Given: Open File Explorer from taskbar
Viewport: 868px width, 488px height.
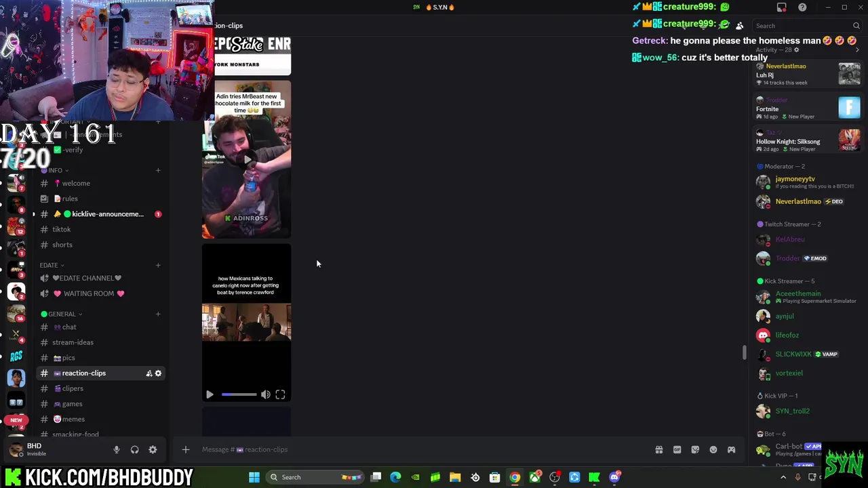Looking at the screenshot, I should pyautogui.click(x=455, y=477).
